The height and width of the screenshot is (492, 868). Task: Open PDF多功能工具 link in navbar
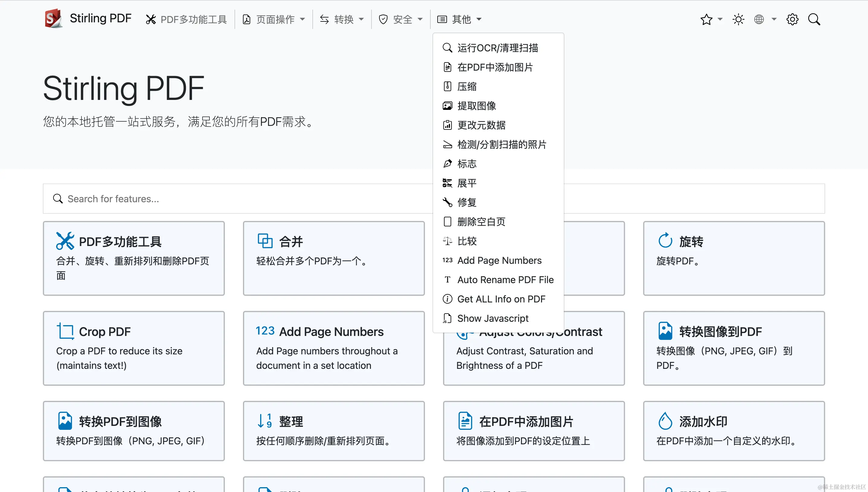pos(186,19)
